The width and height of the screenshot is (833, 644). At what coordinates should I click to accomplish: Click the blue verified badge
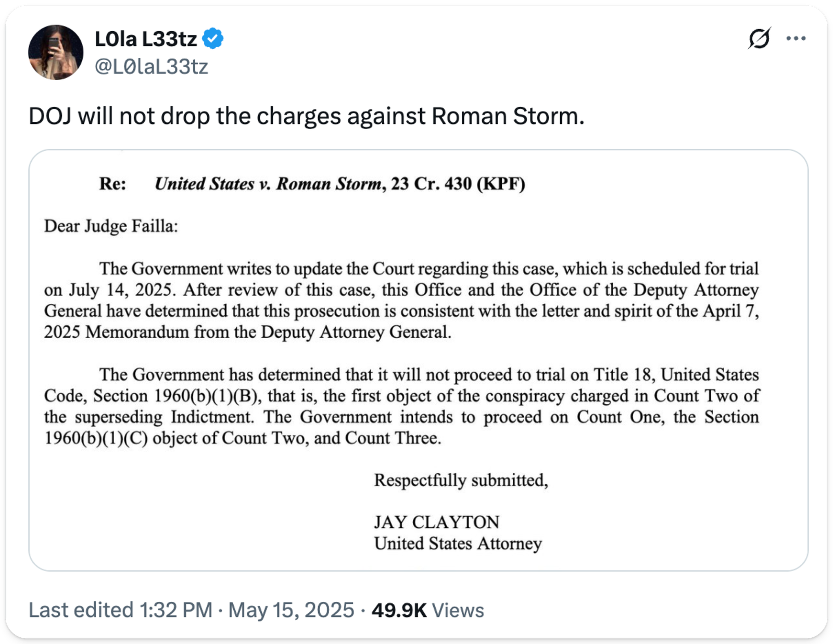pyautogui.click(x=213, y=39)
